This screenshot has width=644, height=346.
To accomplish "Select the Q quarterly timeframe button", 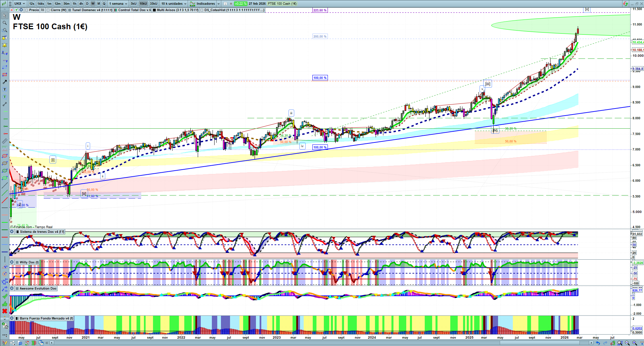I will click(104, 4).
